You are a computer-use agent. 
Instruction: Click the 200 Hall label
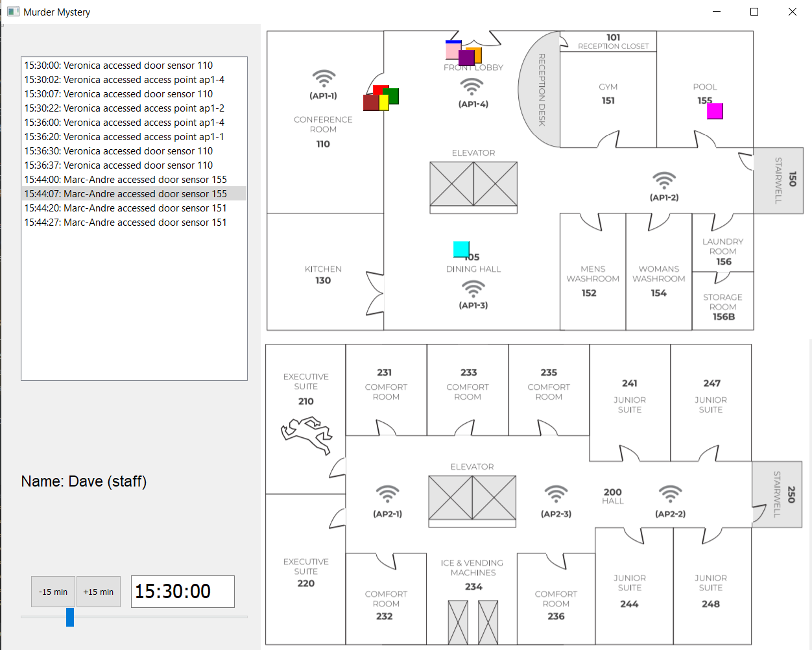(x=613, y=496)
